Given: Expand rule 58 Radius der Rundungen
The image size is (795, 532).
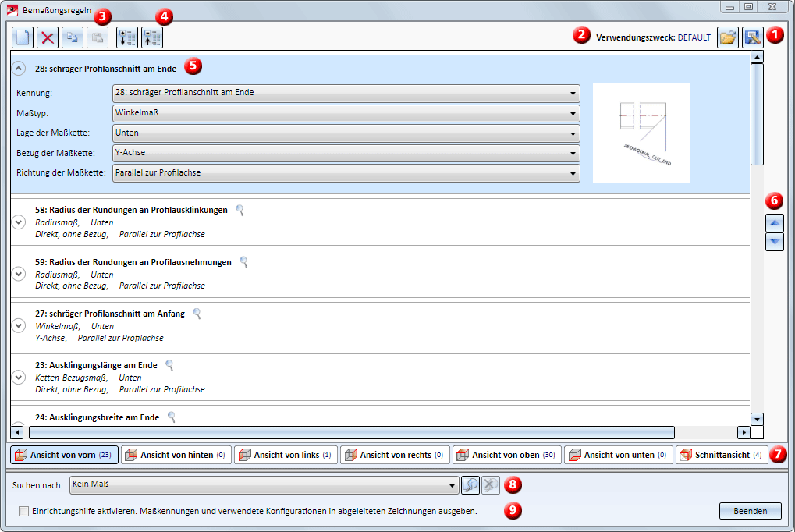Looking at the screenshot, I should (19, 222).
